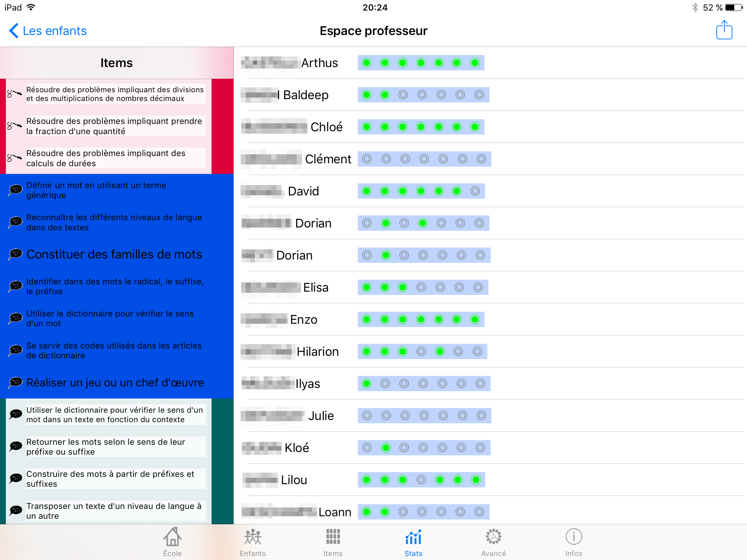
Task: Select item Construire des mots à partir de préfixes
Action: (x=110, y=479)
